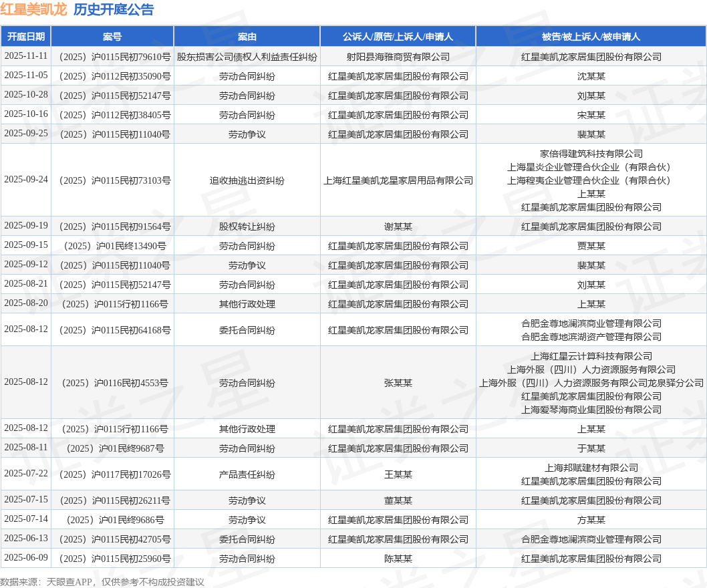Click the date 2025-09-24
This screenshot has width=707, height=588.
pos(25,180)
